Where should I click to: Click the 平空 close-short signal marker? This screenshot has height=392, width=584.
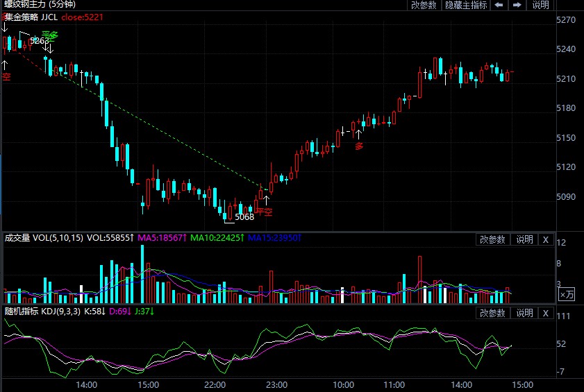(264, 212)
